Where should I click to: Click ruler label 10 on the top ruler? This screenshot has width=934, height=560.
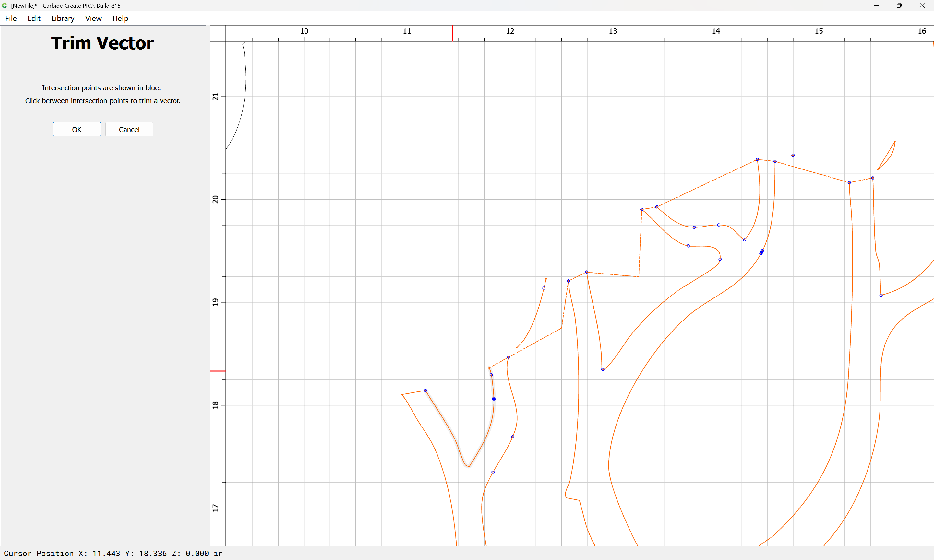[x=304, y=31]
